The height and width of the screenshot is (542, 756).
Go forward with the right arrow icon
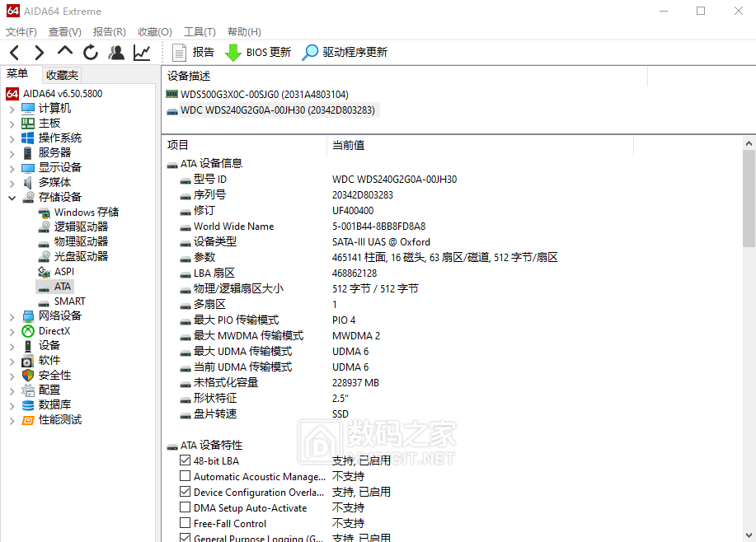pyautogui.click(x=39, y=52)
